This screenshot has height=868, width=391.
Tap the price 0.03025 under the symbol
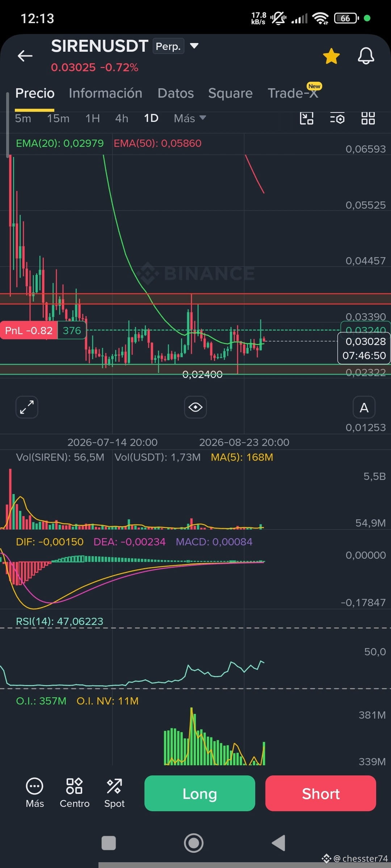click(x=73, y=67)
